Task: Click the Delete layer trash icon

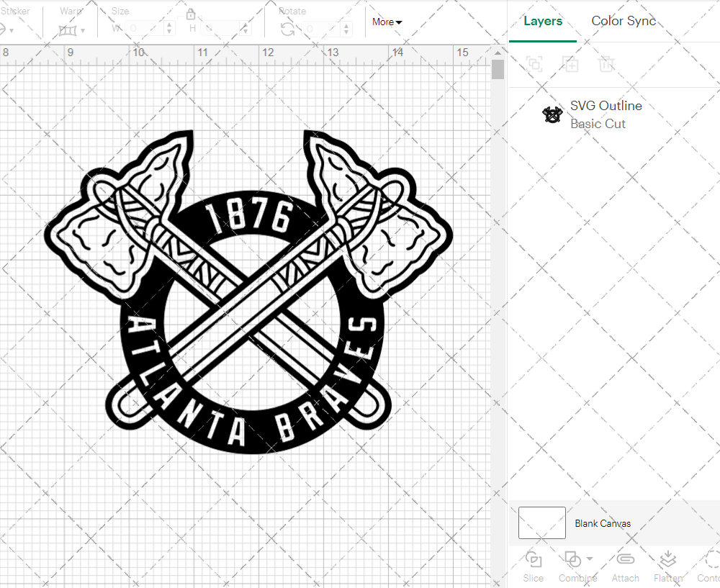Action: [x=607, y=64]
